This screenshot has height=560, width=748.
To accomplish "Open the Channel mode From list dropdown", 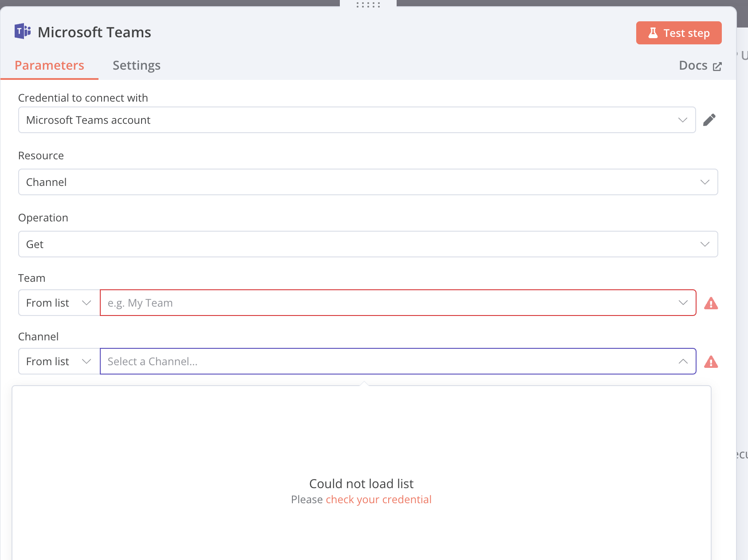I will 59,361.
